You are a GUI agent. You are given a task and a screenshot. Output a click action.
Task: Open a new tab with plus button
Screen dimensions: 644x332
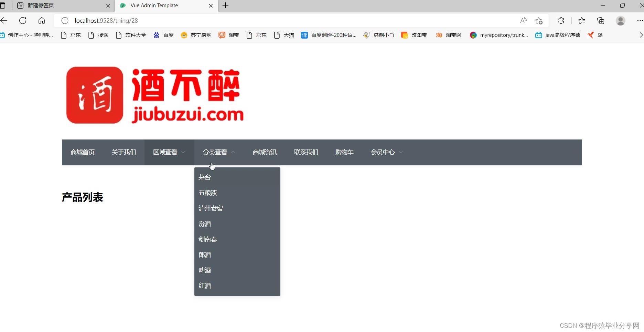(225, 6)
